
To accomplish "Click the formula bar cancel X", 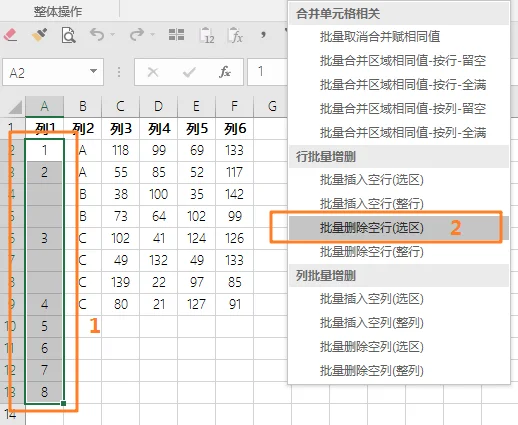I will pos(153,72).
